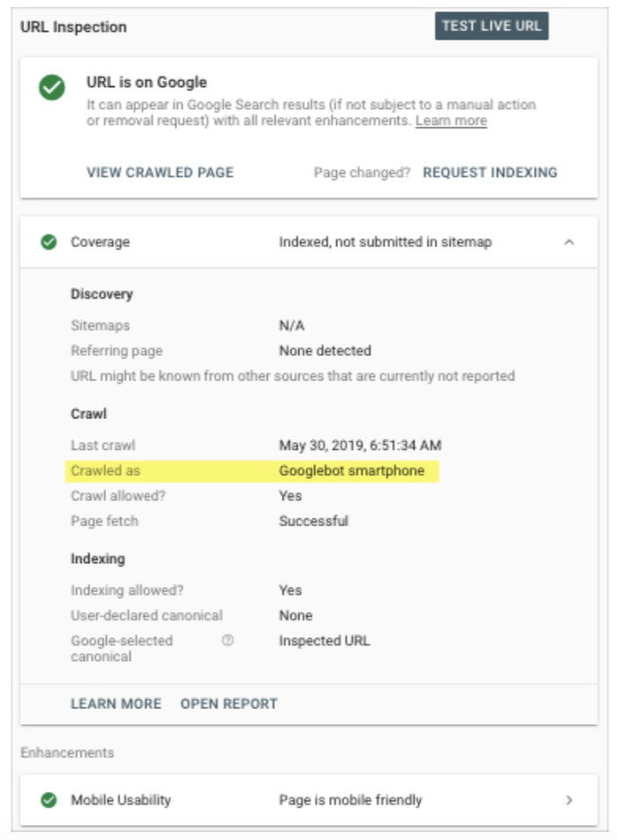Click the 'None detected' referring page value

325,351
